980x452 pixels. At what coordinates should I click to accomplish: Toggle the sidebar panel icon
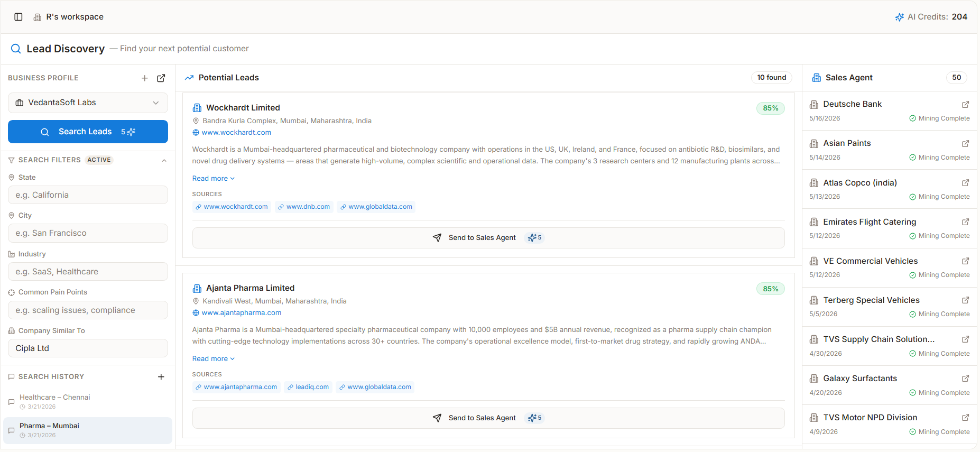pos(19,17)
